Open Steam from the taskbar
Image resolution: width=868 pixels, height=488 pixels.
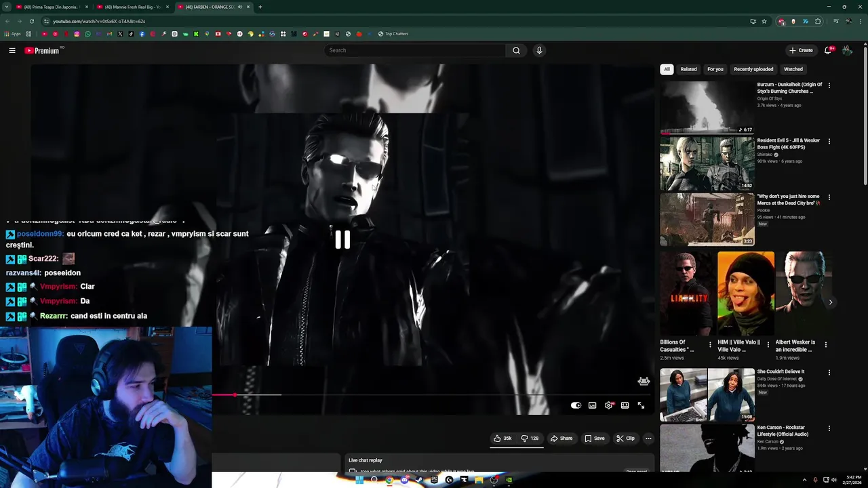[419, 480]
